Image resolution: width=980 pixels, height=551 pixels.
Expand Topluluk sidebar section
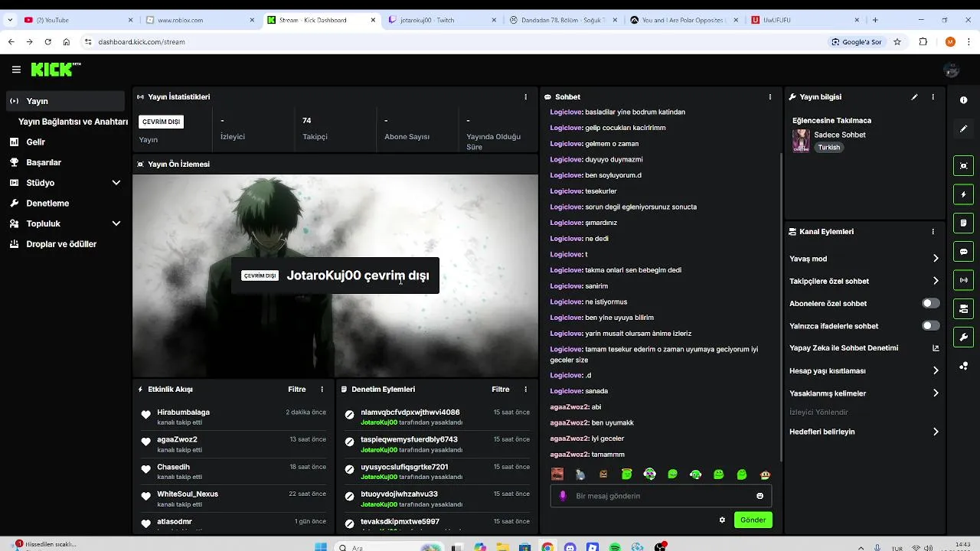pos(116,223)
